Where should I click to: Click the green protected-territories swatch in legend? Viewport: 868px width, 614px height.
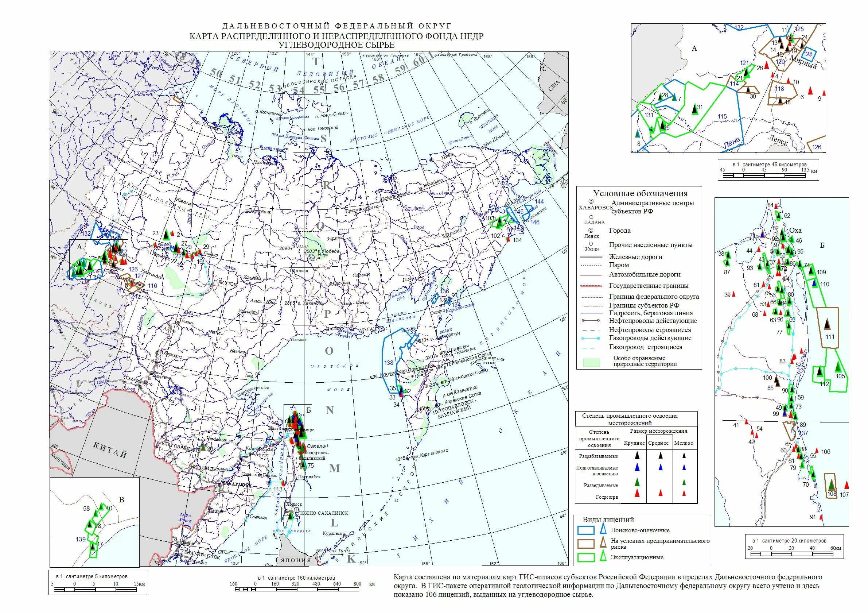(591, 362)
